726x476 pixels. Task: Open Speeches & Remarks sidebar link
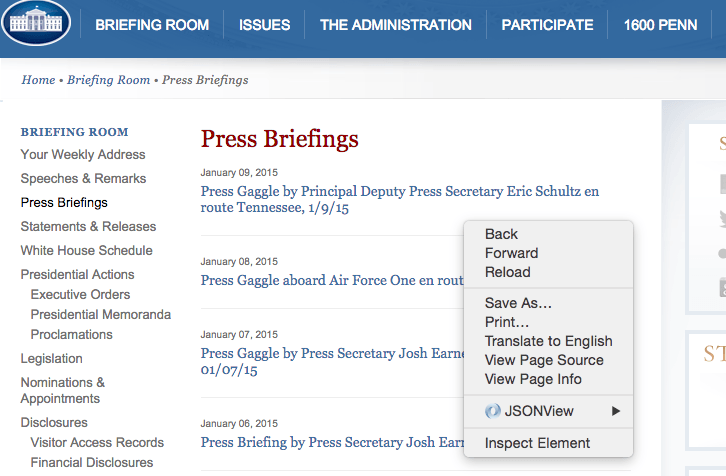point(83,178)
